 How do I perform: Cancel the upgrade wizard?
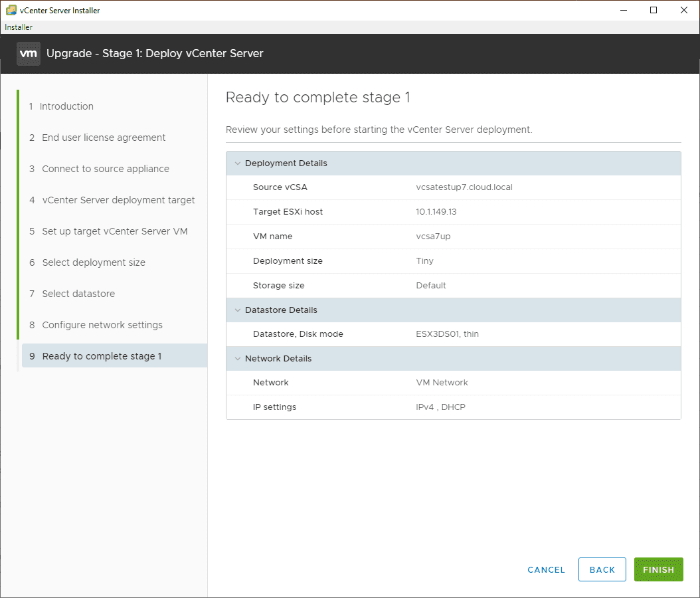(546, 569)
